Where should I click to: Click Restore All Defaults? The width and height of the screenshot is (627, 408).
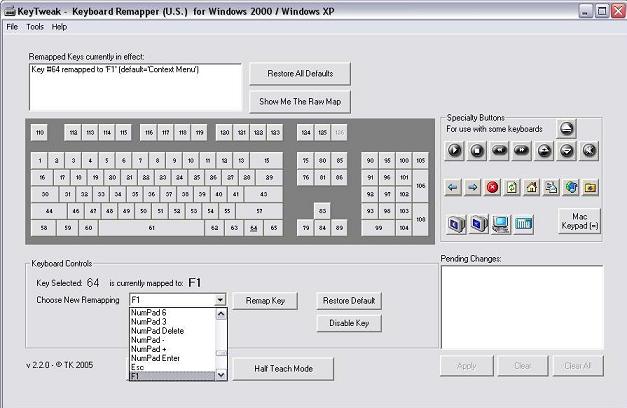[x=300, y=74]
